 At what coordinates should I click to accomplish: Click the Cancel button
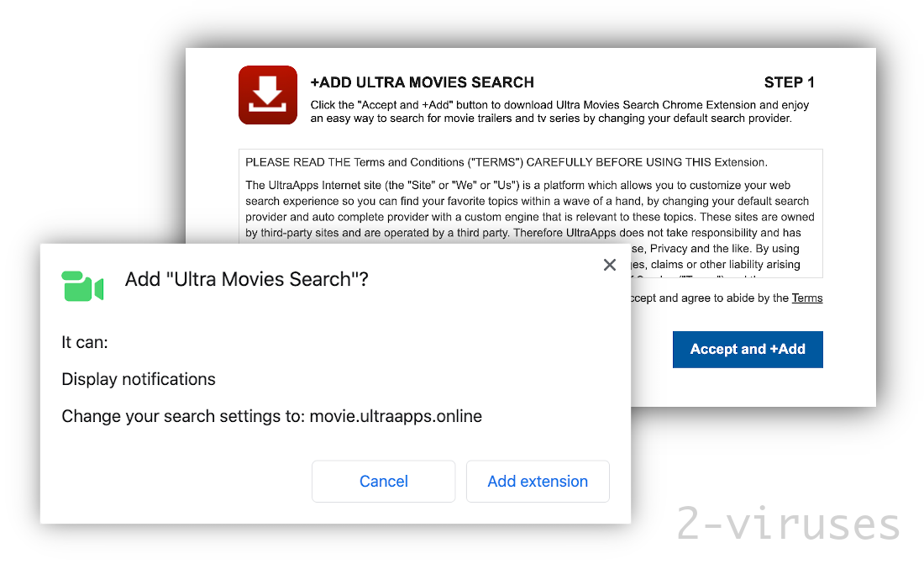pos(383,481)
